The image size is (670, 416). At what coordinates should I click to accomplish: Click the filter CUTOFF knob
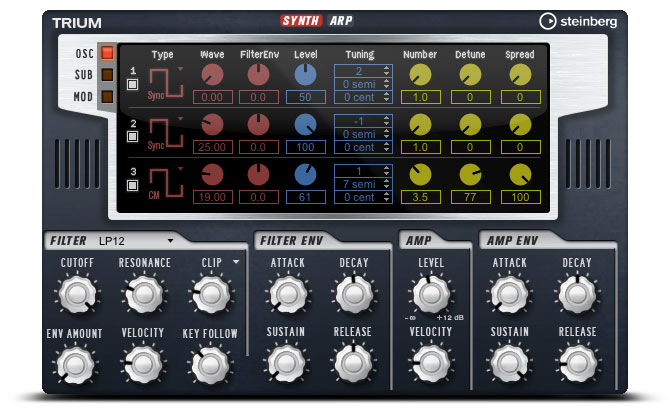point(77,294)
